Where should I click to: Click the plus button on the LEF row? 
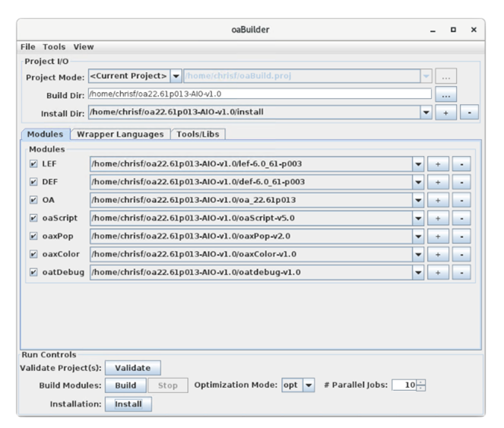(437, 163)
